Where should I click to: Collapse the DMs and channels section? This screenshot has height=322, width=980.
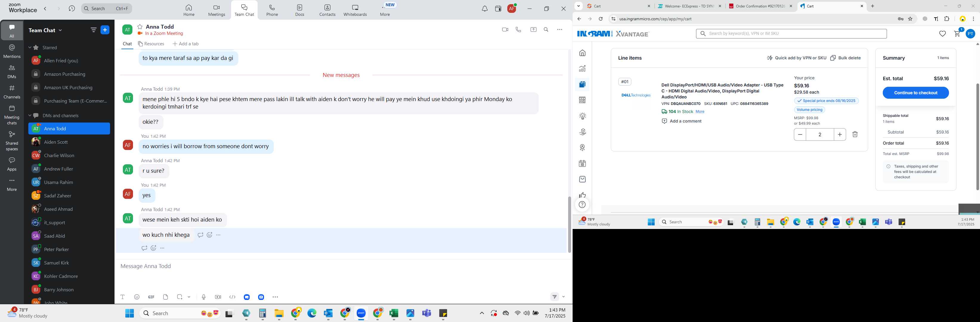click(30, 116)
